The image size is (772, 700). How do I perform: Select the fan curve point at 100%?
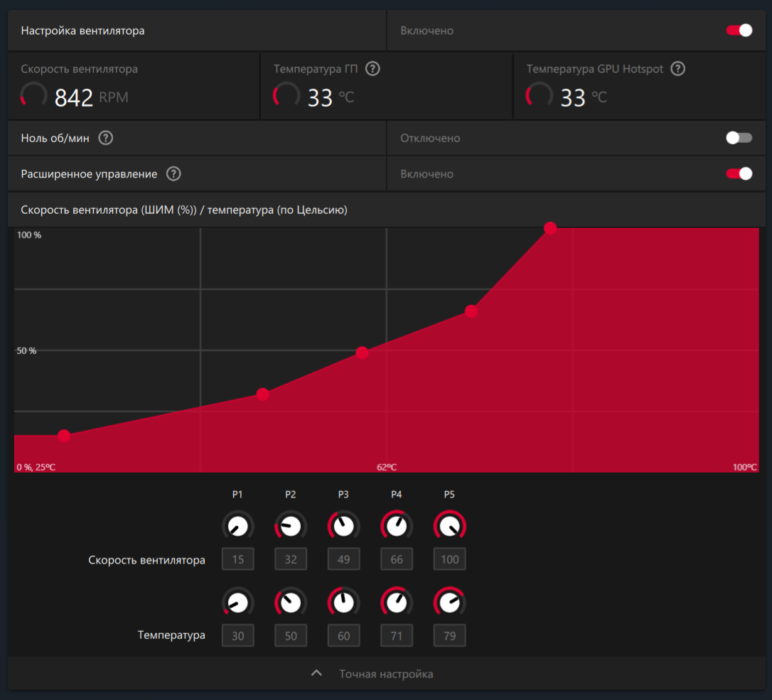coord(550,228)
